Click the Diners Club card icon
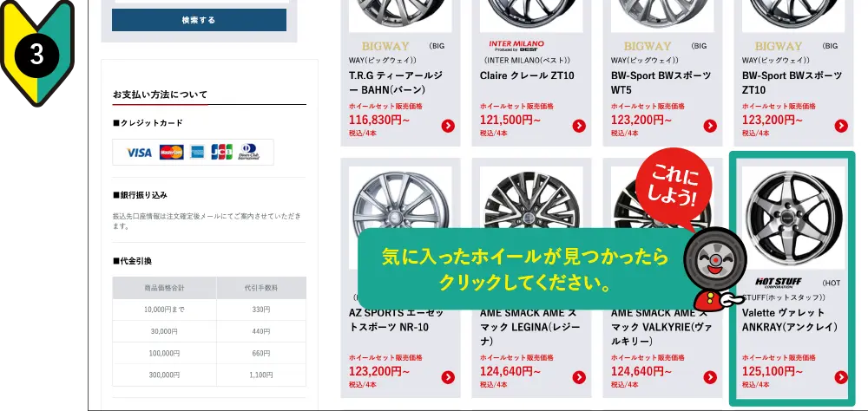Viewport: 868px width, 411px height. pos(248,153)
